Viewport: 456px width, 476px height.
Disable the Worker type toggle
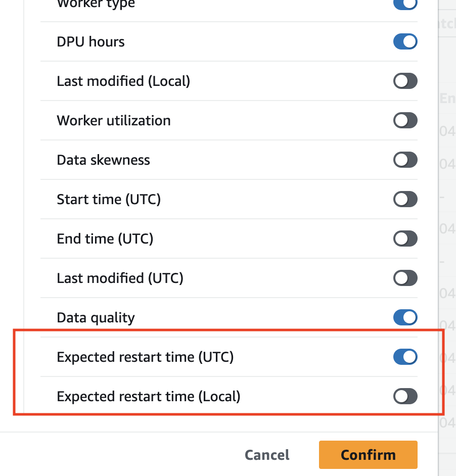pyautogui.click(x=405, y=4)
